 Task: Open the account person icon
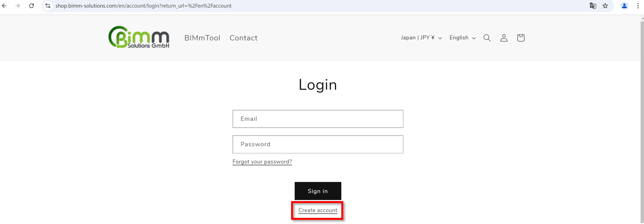click(504, 38)
